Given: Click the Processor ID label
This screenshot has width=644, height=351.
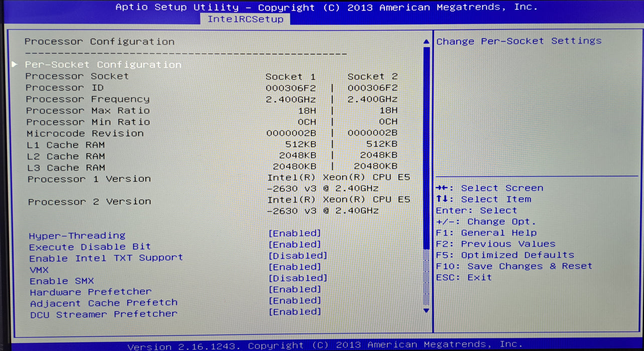Looking at the screenshot, I should point(65,88).
